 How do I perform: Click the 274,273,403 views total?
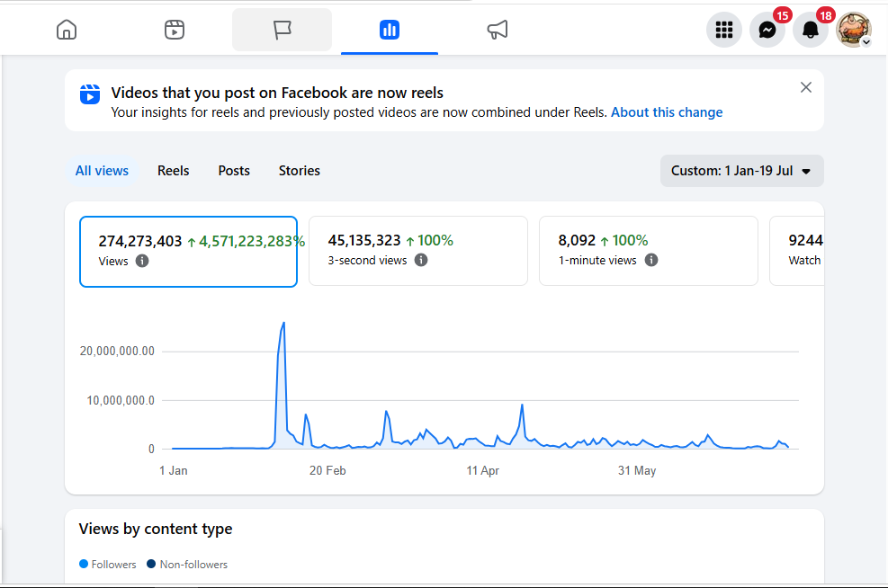point(139,241)
